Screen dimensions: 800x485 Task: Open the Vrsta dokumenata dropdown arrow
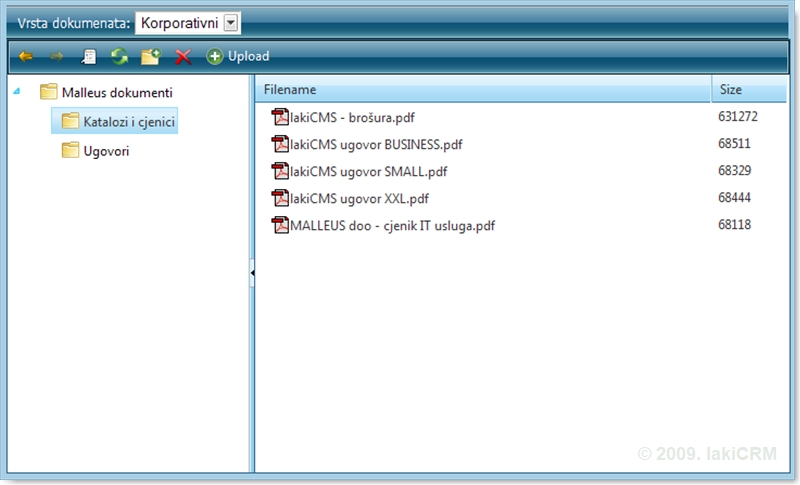[231, 23]
